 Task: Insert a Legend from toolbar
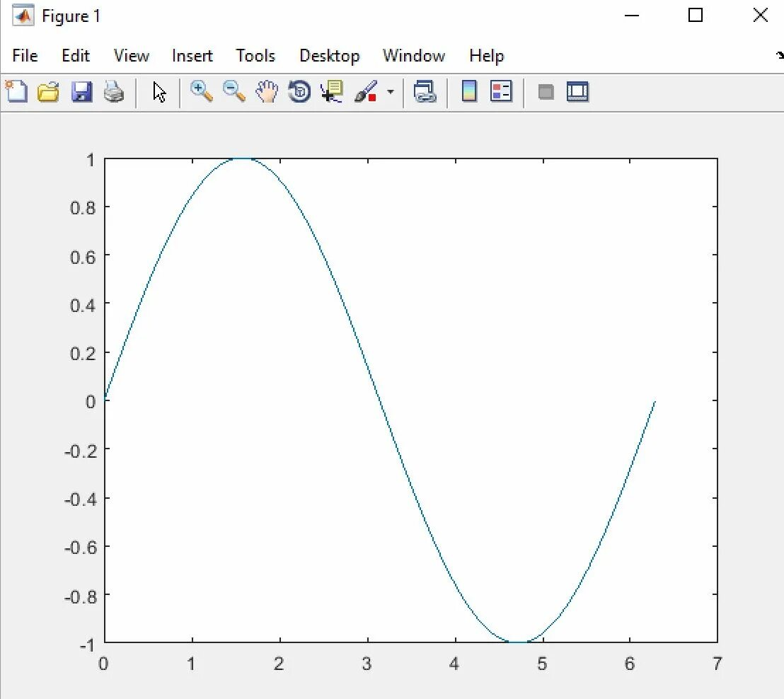(x=501, y=91)
